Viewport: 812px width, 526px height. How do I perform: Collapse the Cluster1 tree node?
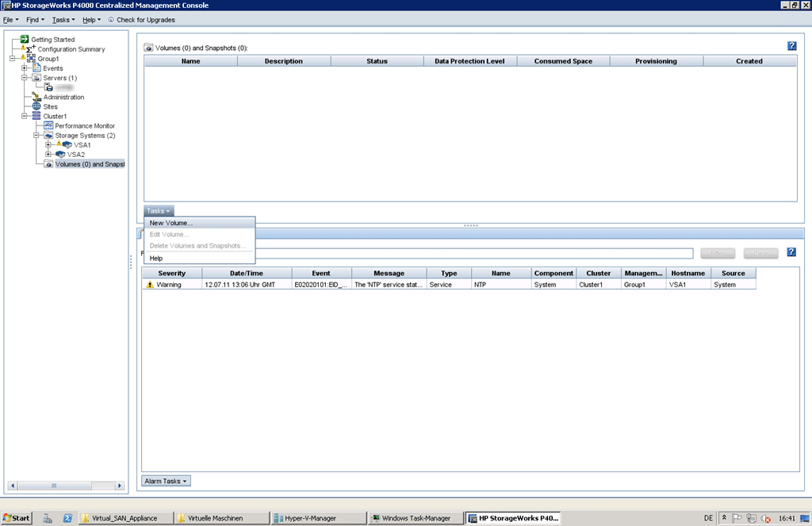pyautogui.click(x=25, y=116)
